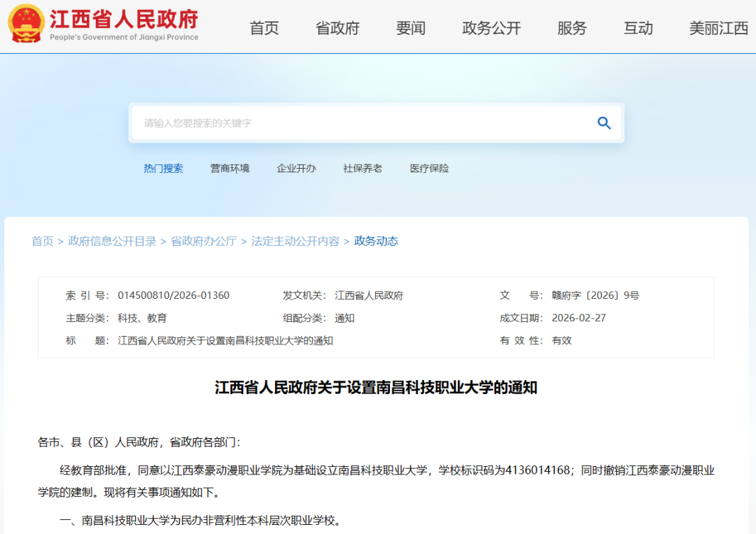Select the 企业开办 hot search link
Viewport: 756px width, 534px height.
point(296,168)
